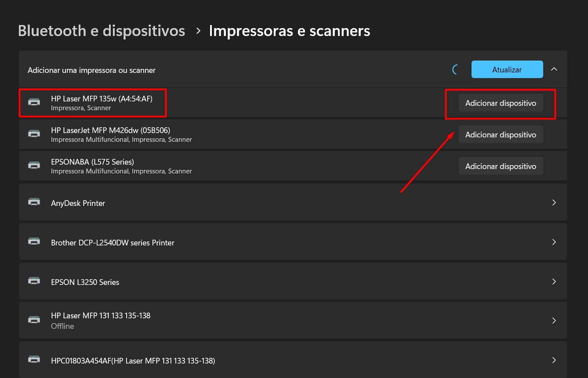Expand Brother DCP-L2540DW series chevron
Screen dimensions: 588x378
[554, 242]
